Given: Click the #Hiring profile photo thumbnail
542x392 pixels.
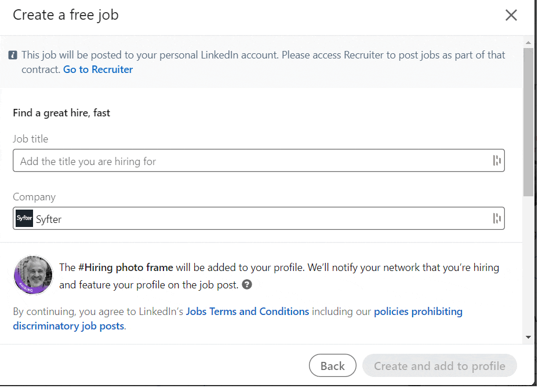Looking at the screenshot, I should [33, 275].
